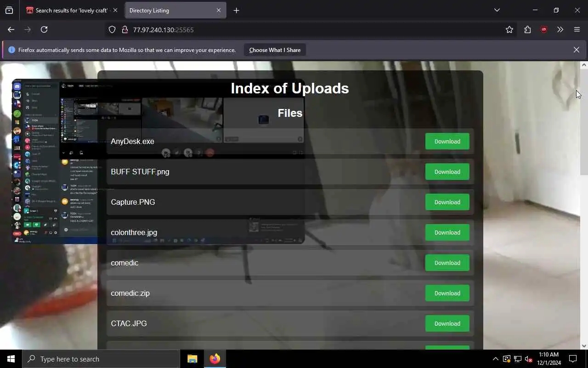Click the scrollbar up arrow
This screenshot has height=368, width=588.
[584, 65]
